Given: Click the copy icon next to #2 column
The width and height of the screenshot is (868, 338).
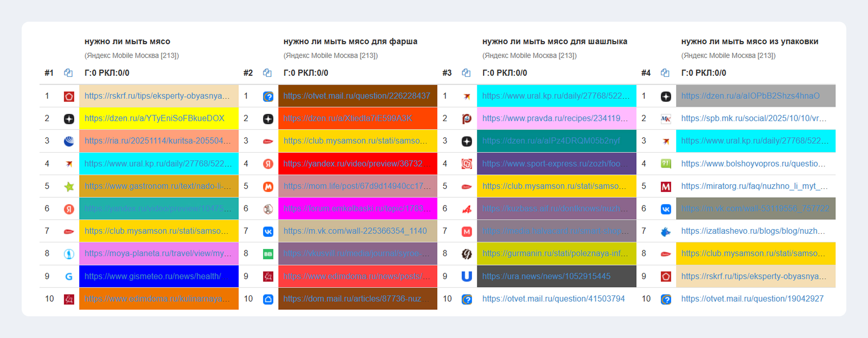Looking at the screenshot, I should pyautogui.click(x=267, y=73).
